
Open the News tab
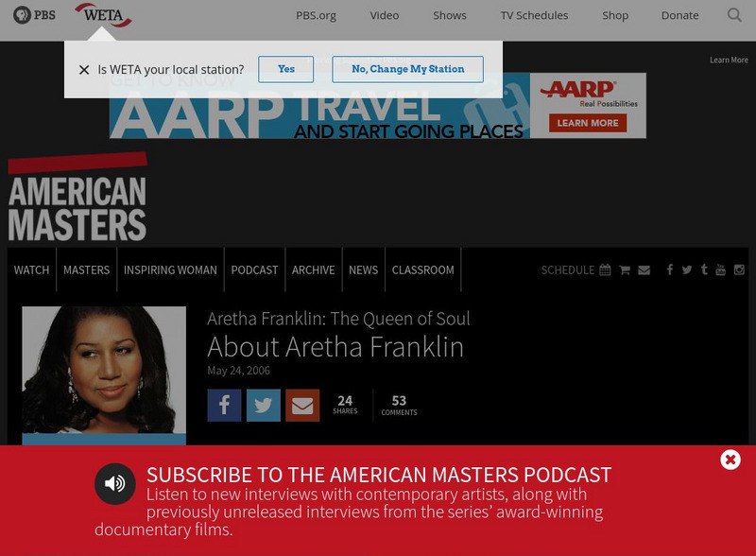[364, 269]
